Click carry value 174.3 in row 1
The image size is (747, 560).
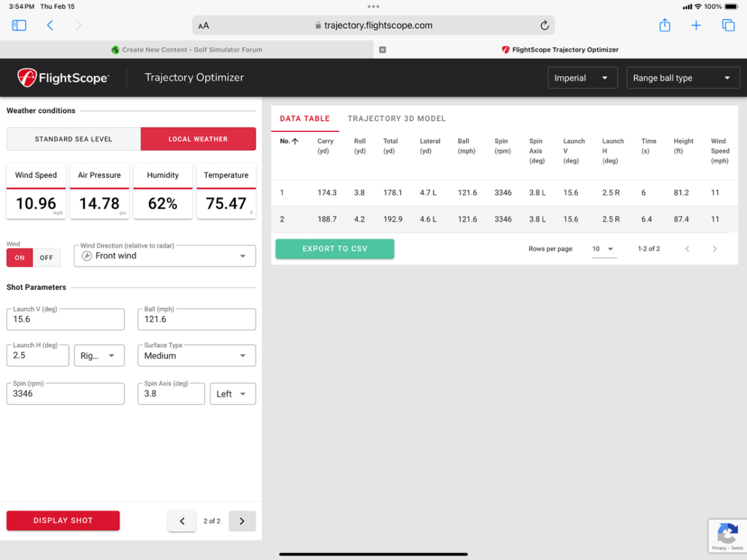pos(327,193)
